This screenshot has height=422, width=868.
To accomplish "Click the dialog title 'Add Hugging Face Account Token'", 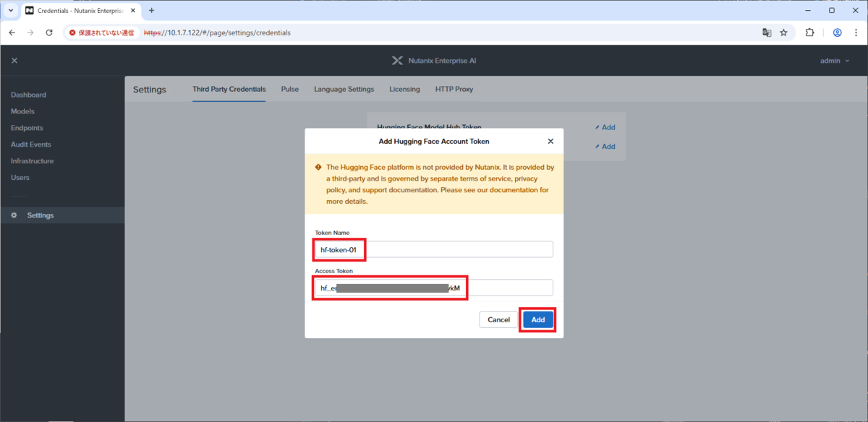I will (x=434, y=142).
